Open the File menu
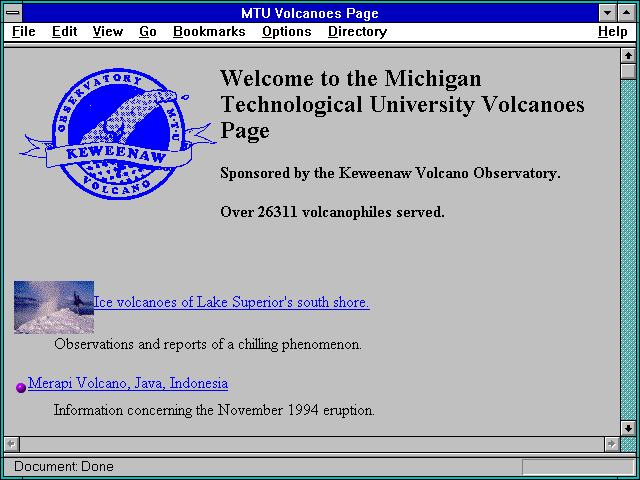This screenshot has width=640, height=480. pos(24,32)
